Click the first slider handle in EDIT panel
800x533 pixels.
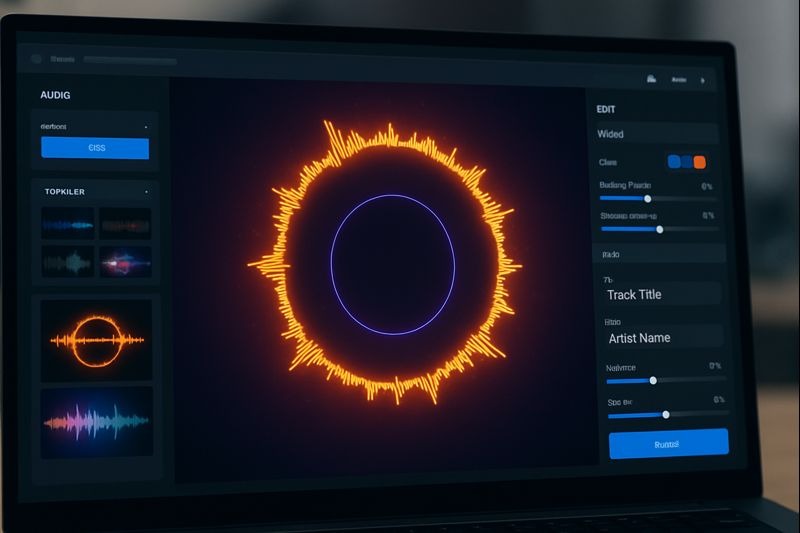click(648, 198)
